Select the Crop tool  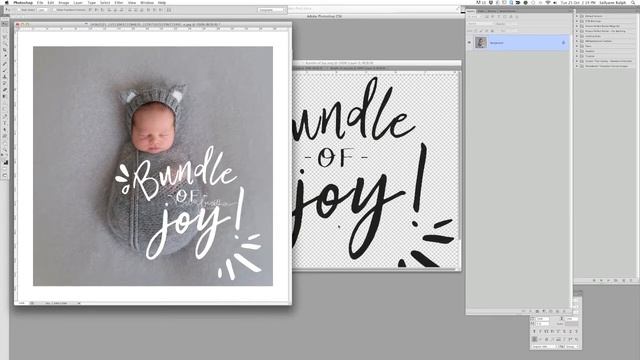[5, 50]
